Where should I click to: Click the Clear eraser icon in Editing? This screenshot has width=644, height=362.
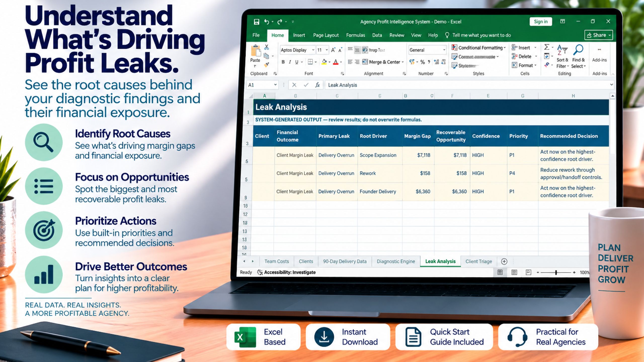point(547,65)
